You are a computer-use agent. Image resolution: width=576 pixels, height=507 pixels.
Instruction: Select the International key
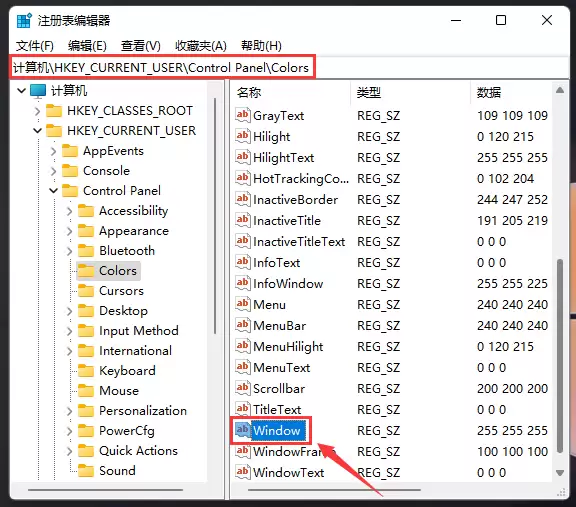(x=135, y=351)
